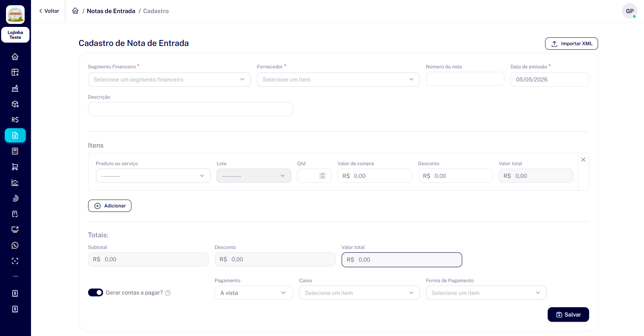Click Adicionar to add an item
This screenshot has width=644, height=336.
click(x=110, y=206)
